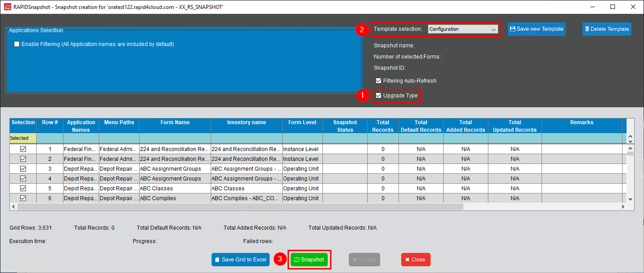Screen dimensions: 644x273
Task: Click the horizontal scrollbar of the grid
Action: pyautogui.click(x=240, y=207)
